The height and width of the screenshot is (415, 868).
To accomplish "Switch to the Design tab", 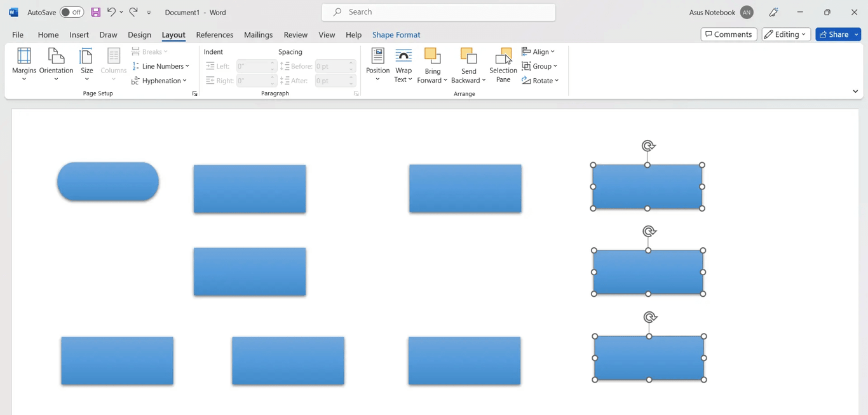I will (139, 35).
